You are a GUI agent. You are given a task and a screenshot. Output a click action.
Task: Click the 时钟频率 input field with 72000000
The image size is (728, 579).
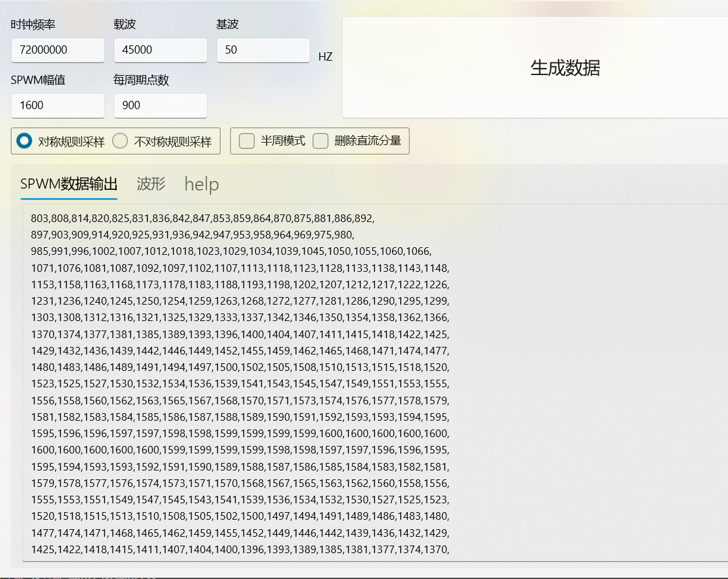pos(57,50)
